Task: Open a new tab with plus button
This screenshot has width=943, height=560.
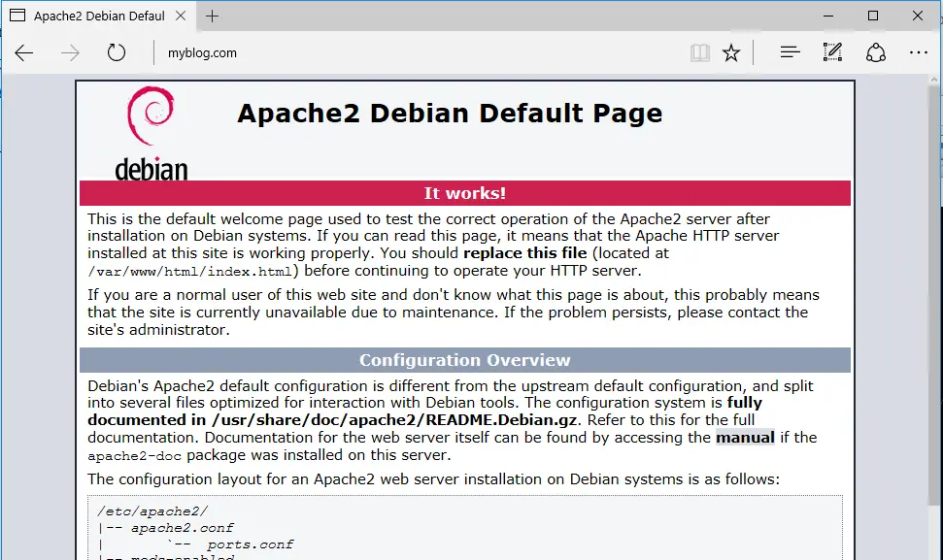Action: pyautogui.click(x=212, y=16)
